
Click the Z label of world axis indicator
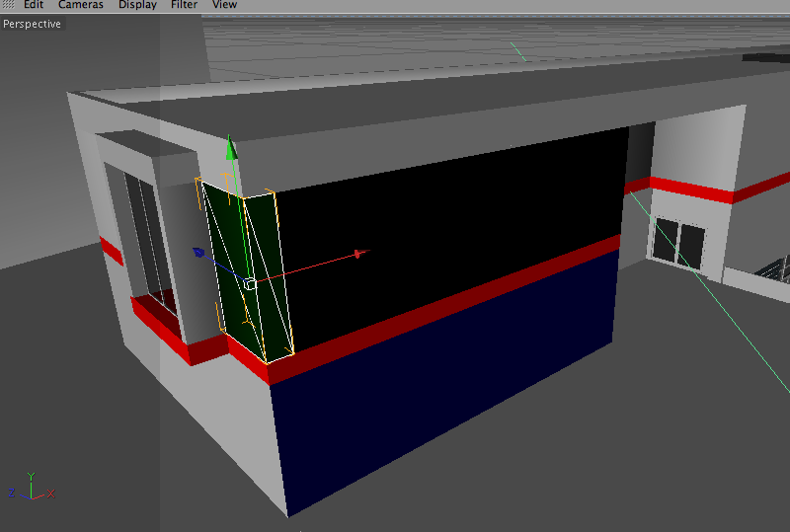pyautogui.click(x=12, y=493)
